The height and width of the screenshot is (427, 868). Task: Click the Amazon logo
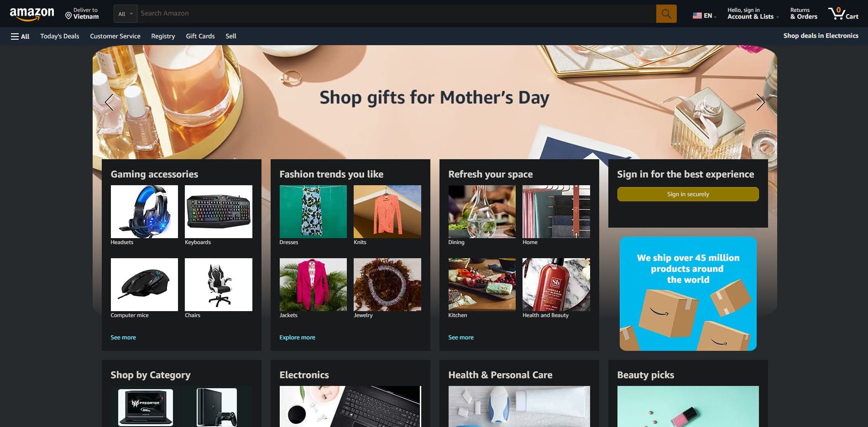(32, 14)
